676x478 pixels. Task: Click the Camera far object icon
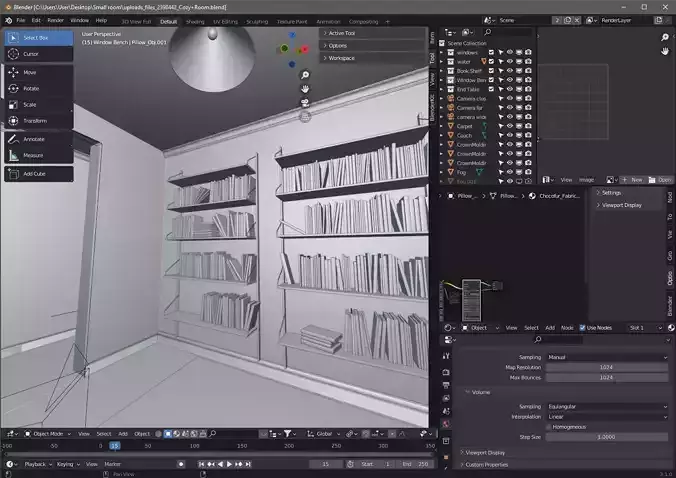[x=451, y=108]
